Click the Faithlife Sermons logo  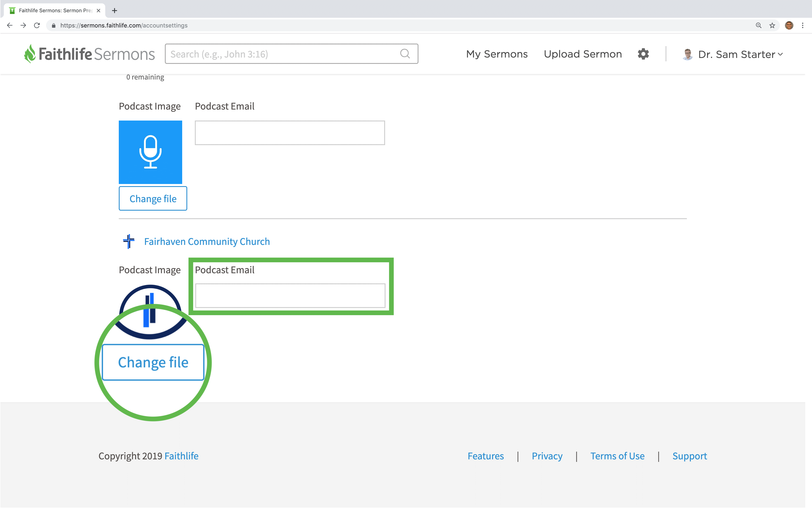pyautogui.click(x=89, y=54)
